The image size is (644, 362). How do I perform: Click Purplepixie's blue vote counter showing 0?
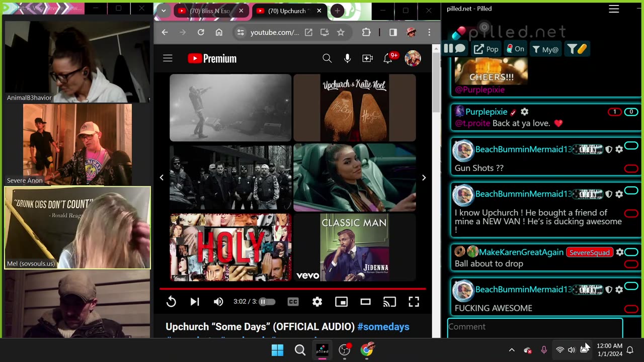pyautogui.click(x=631, y=112)
